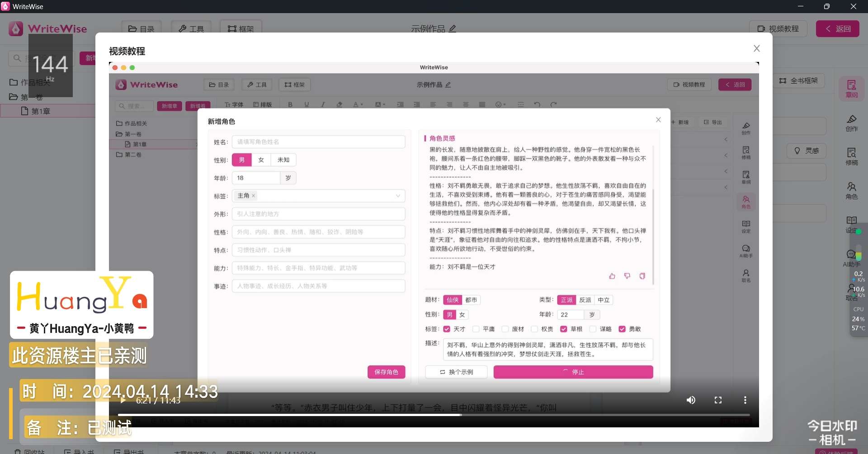Viewport: 868px width, 454px height.
Task: Select 男 gender in video's 新增角色 form
Action: click(x=242, y=160)
